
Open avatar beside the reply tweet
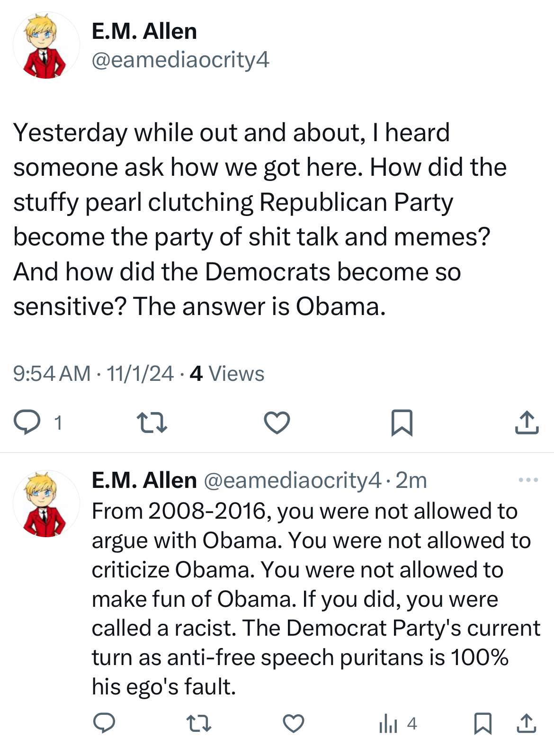click(x=46, y=504)
